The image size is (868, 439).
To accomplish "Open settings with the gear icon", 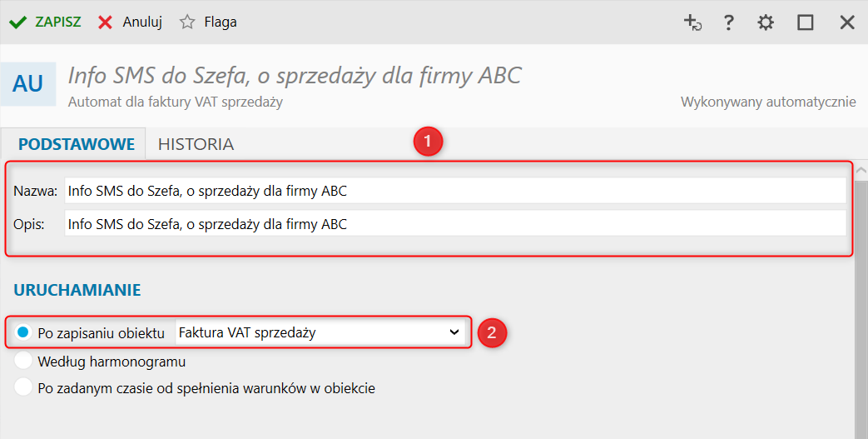I will coord(766,22).
